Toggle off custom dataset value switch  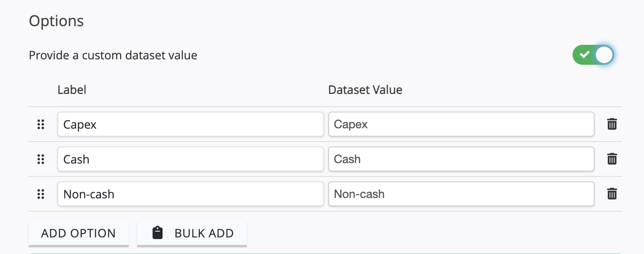coord(593,55)
